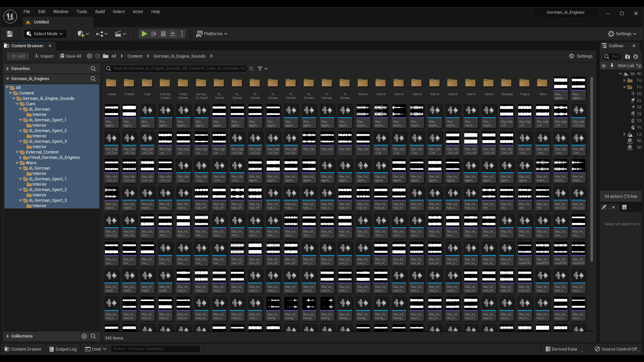Collapse the Cues folder in tree
The height and width of the screenshot is (362, 644).
point(17,104)
